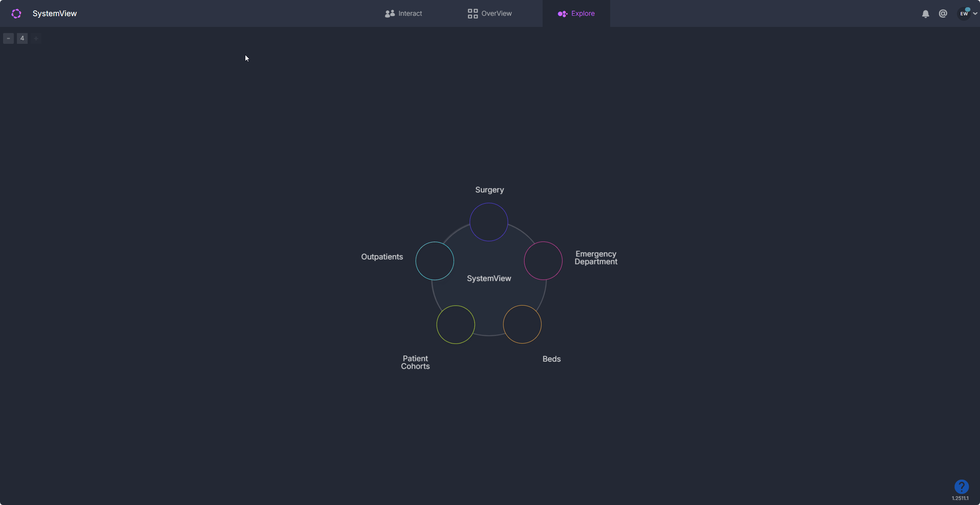Click the Emergency Department text label
980x505 pixels.
[596, 257]
